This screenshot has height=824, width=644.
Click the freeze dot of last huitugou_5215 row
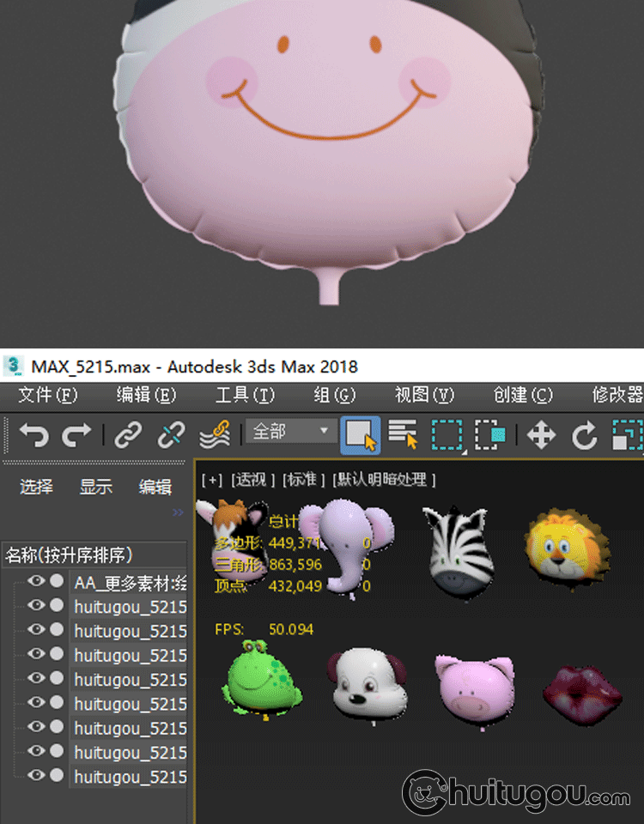click(x=57, y=774)
